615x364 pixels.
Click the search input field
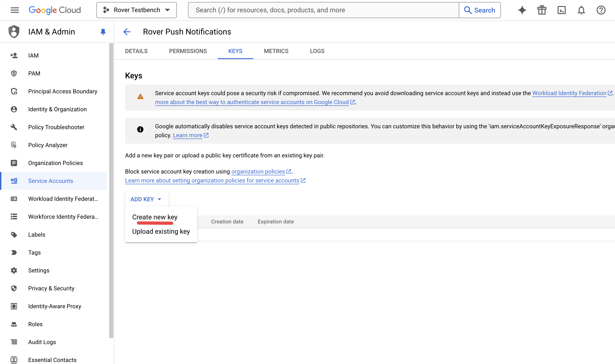323,10
